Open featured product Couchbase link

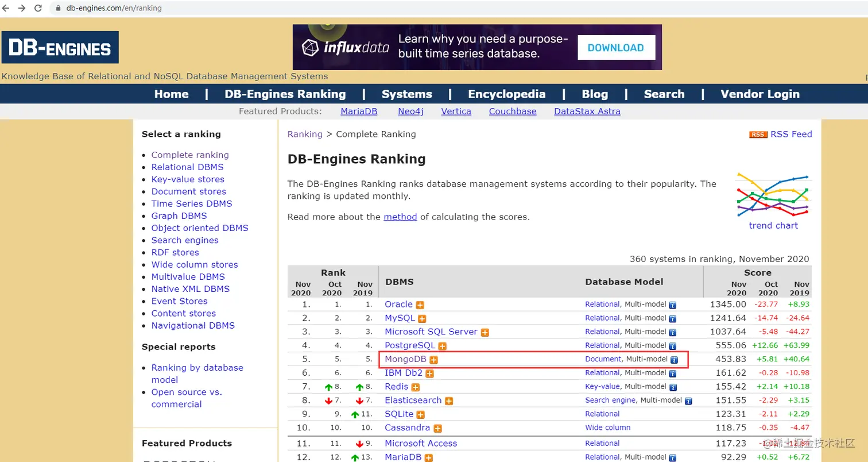[x=513, y=111]
